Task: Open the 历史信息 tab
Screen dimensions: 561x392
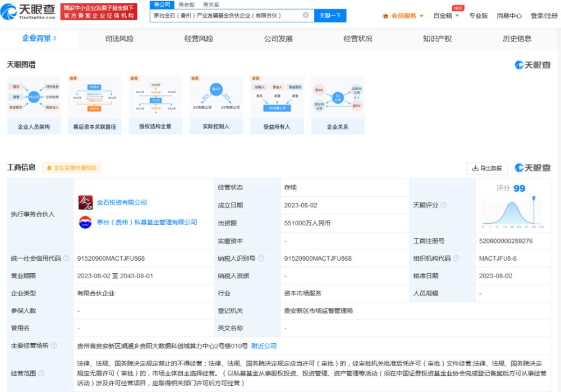Action: 517,39
